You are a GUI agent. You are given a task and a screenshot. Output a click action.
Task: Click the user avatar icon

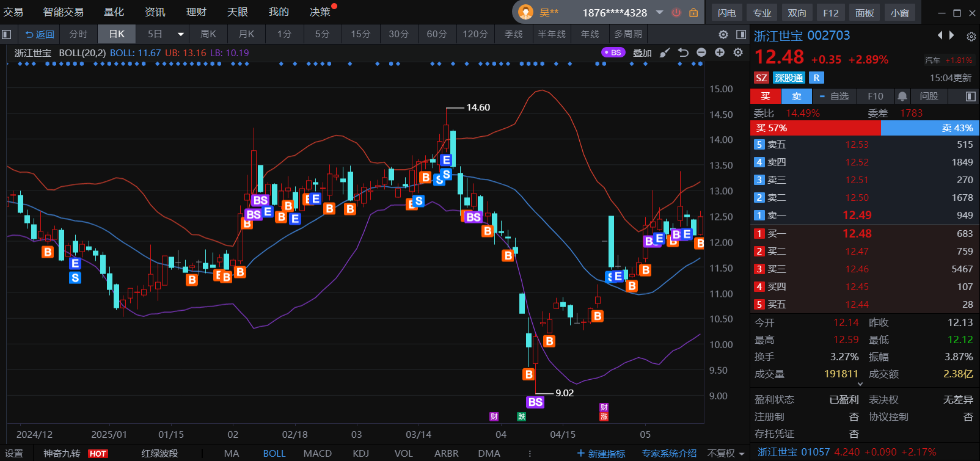tap(525, 12)
